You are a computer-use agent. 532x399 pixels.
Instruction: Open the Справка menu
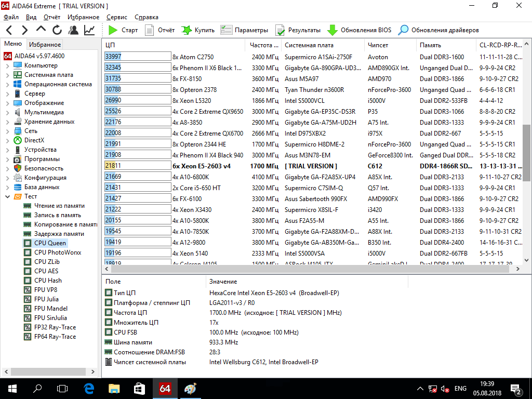[x=147, y=17]
